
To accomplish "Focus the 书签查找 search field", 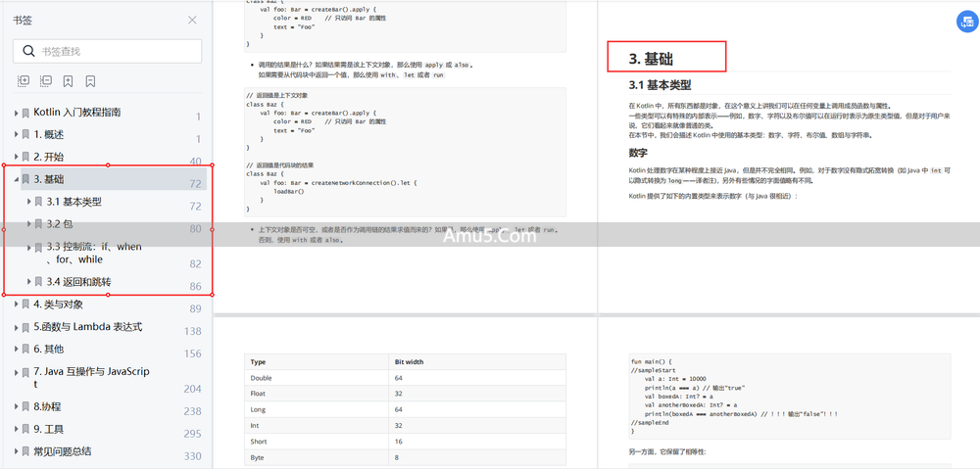I will tap(108, 51).
